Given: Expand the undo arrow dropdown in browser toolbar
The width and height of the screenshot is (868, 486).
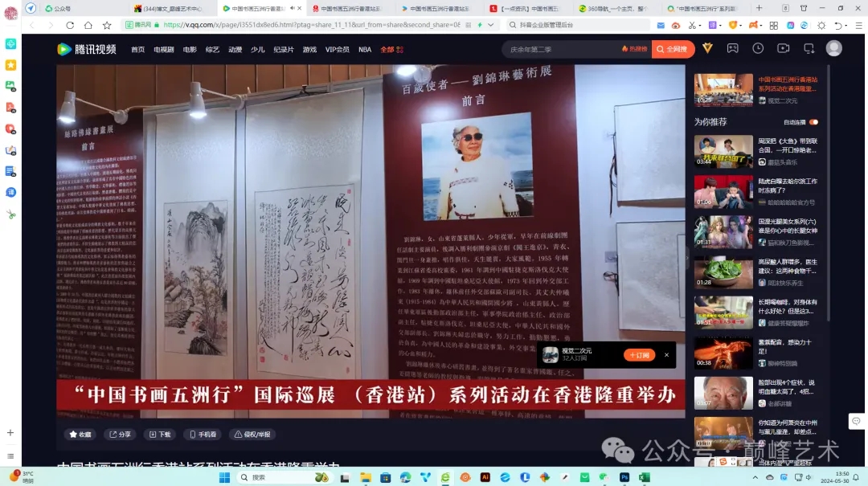Looking at the screenshot, I should click(x=847, y=25).
